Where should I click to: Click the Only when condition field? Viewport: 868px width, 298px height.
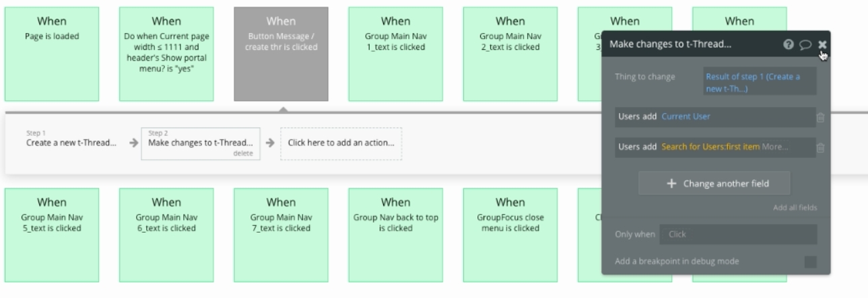[x=737, y=234]
